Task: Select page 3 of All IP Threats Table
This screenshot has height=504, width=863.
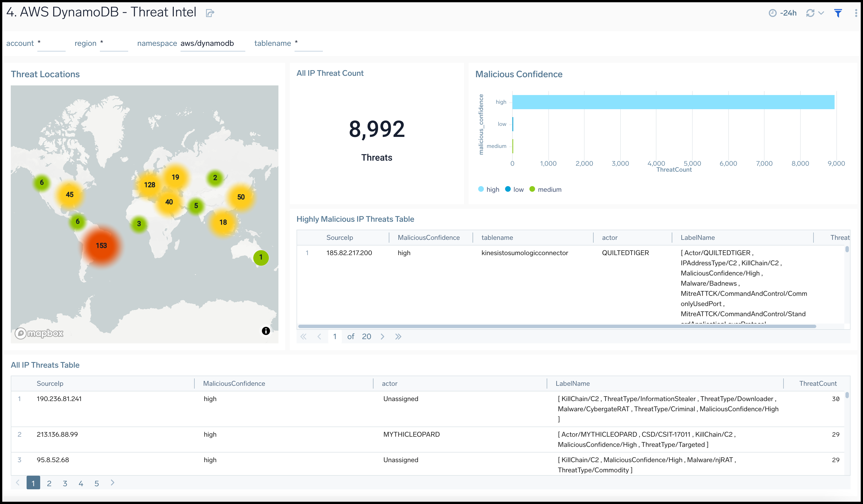Action: 65,483
